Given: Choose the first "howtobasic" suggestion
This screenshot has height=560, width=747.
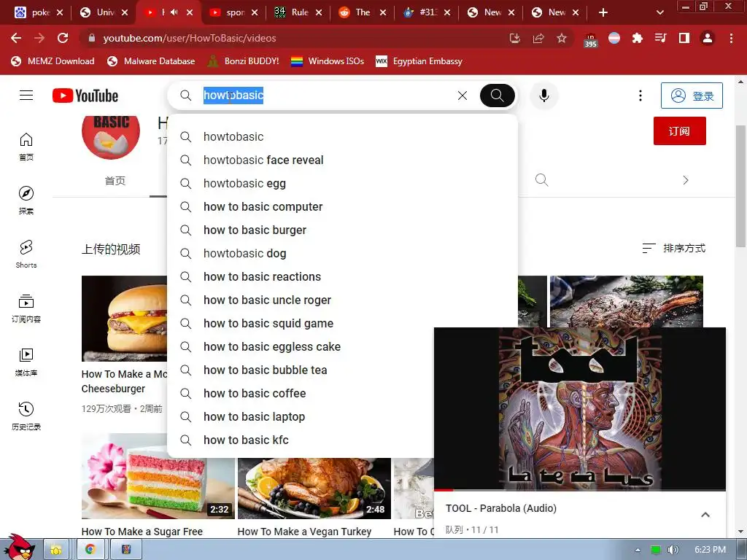Looking at the screenshot, I should point(342,136).
